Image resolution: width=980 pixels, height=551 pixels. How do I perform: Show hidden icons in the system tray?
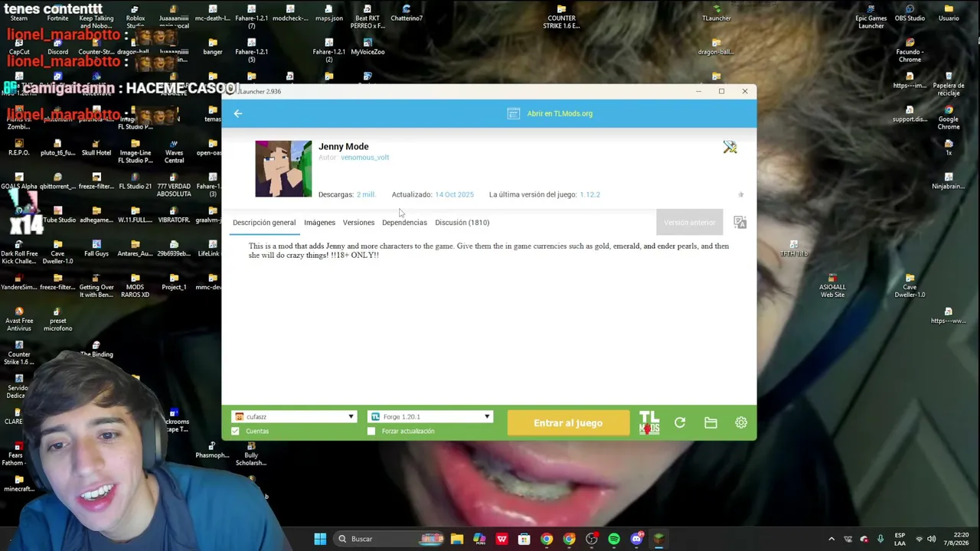coord(831,540)
